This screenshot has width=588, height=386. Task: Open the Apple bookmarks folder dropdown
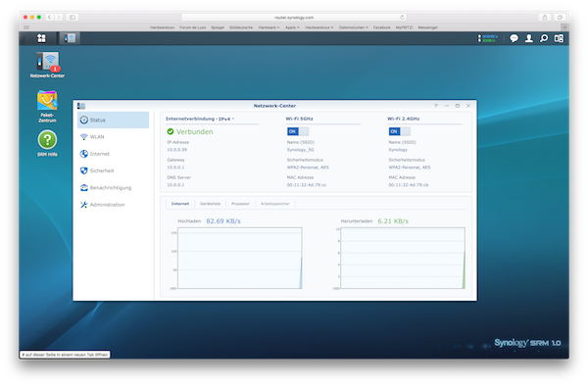pyautogui.click(x=292, y=27)
